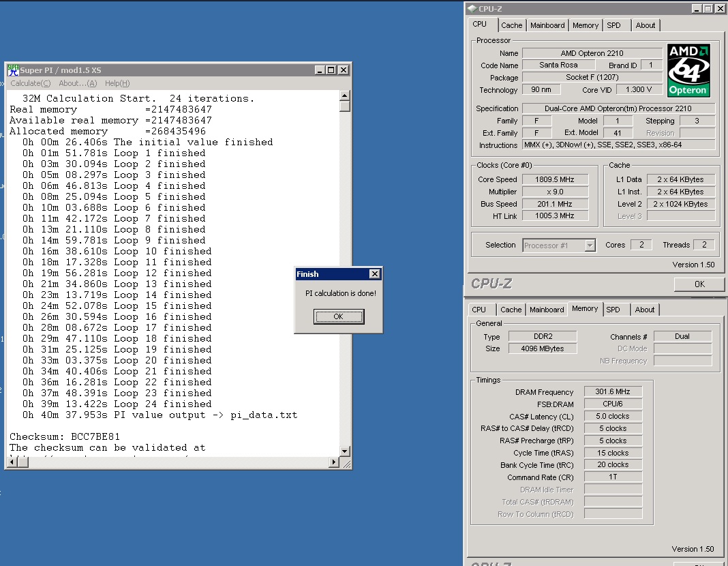Viewport: 728px width, 566px height.
Task: Click OK in the Finish dialog
Action: 339,316
